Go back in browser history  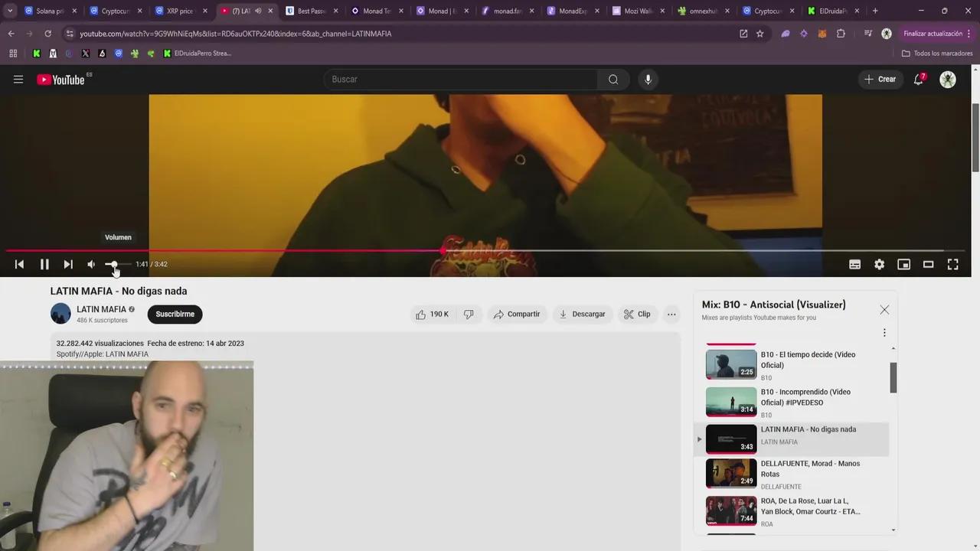11,34
